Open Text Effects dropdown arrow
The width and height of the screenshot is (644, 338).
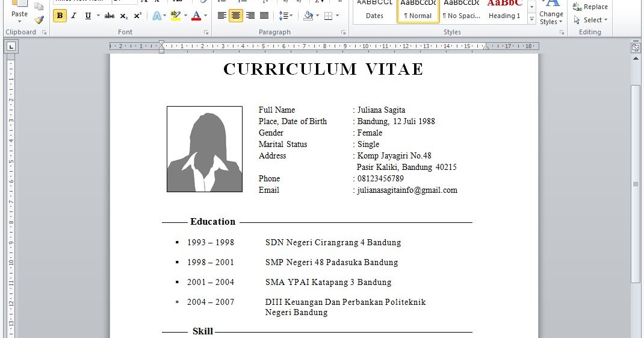165,16
